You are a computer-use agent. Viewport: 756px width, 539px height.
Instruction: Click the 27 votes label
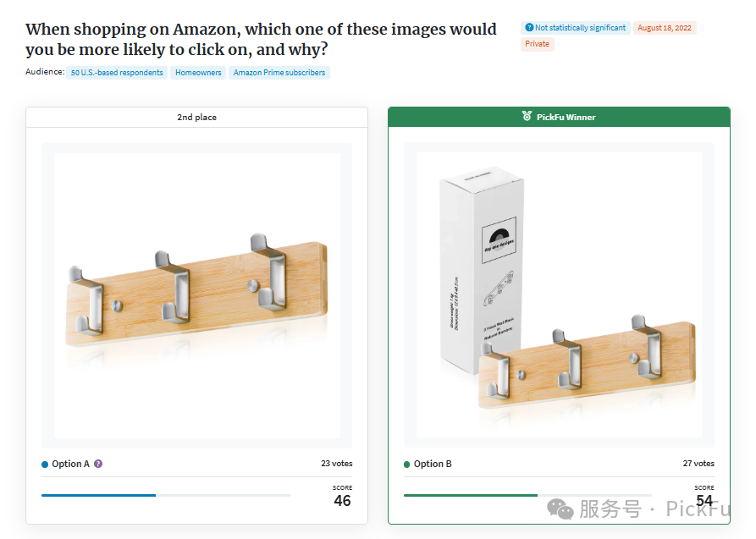coord(698,464)
